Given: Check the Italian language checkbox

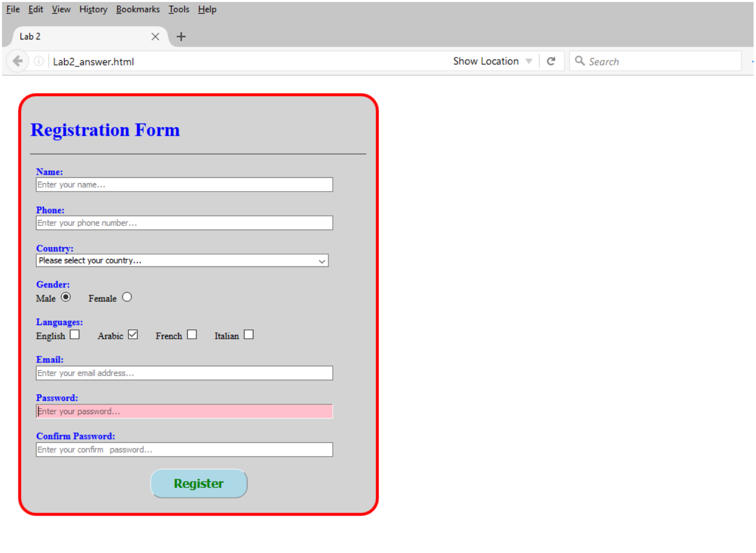Looking at the screenshot, I should pyautogui.click(x=248, y=334).
